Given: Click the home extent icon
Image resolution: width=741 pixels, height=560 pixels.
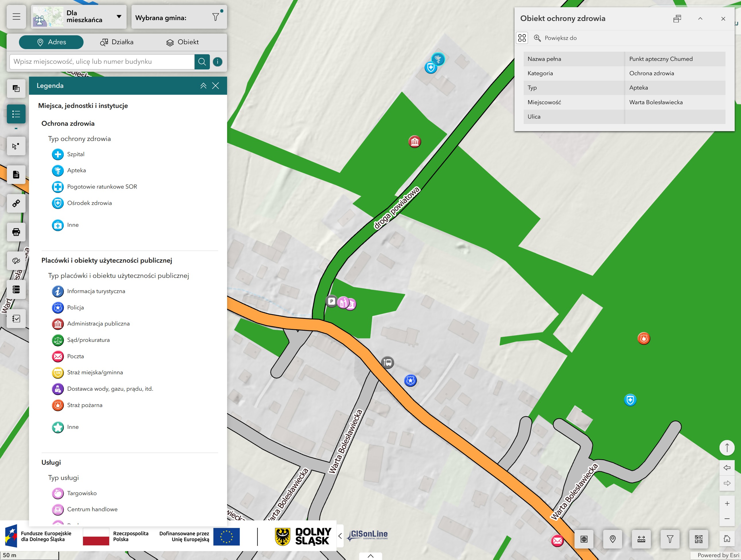Looking at the screenshot, I should coord(727,539).
